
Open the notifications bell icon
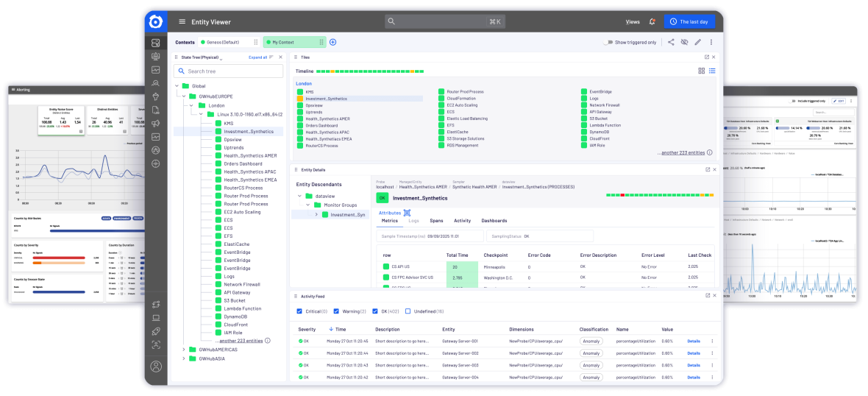[652, 22]
